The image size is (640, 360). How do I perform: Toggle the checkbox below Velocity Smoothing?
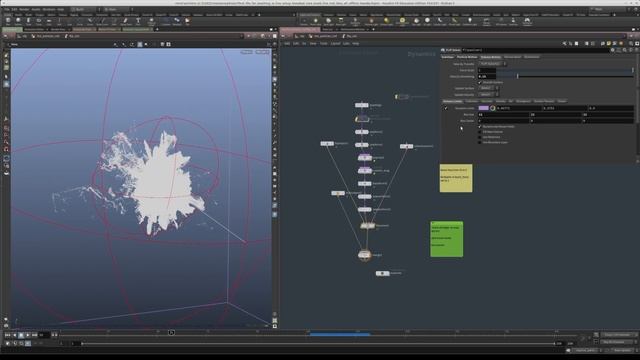pyautogui.click(x=480, y=82)
